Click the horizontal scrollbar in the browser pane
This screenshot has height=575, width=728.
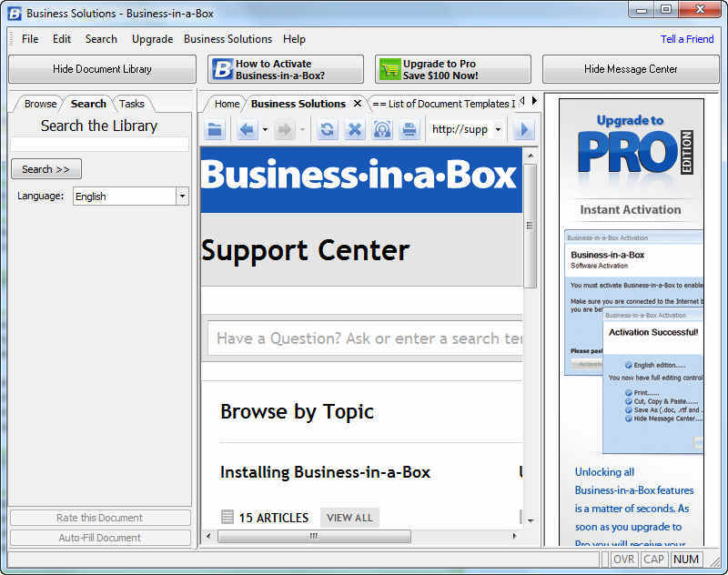click(312, 536)
